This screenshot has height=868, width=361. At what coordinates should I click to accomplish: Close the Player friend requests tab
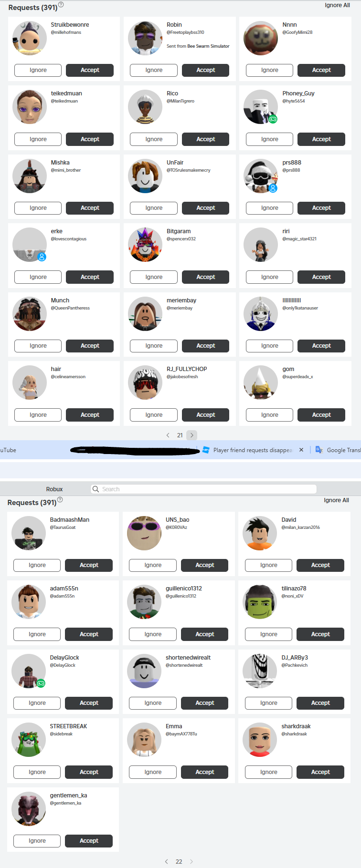pyautogui.click(x=301, y=450)
